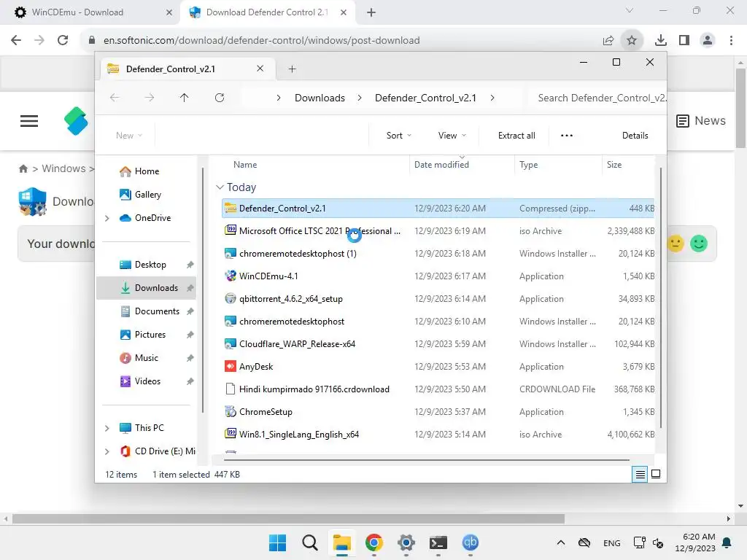
Task: Open Chrome profile avatar
Action: (x=708, y=41)
